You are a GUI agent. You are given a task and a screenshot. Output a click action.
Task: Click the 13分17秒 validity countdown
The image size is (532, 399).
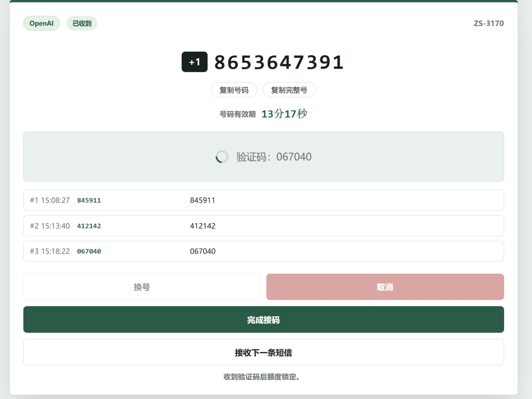284,114
